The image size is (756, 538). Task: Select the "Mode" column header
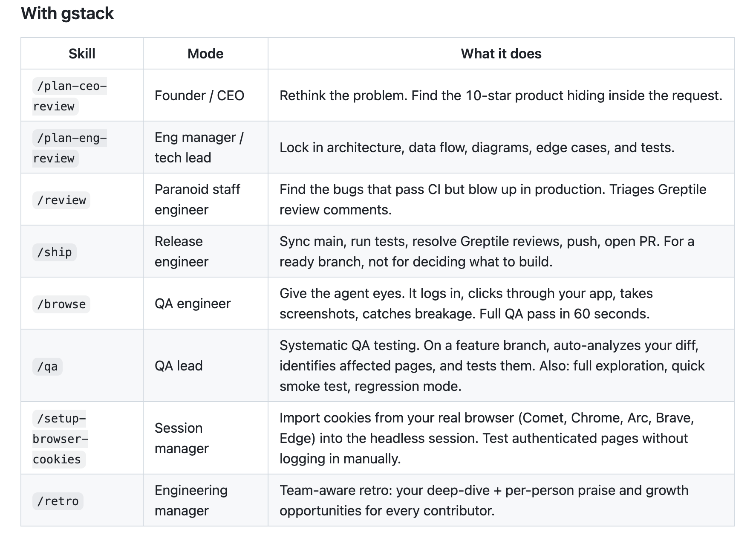(x=205, y=54)
